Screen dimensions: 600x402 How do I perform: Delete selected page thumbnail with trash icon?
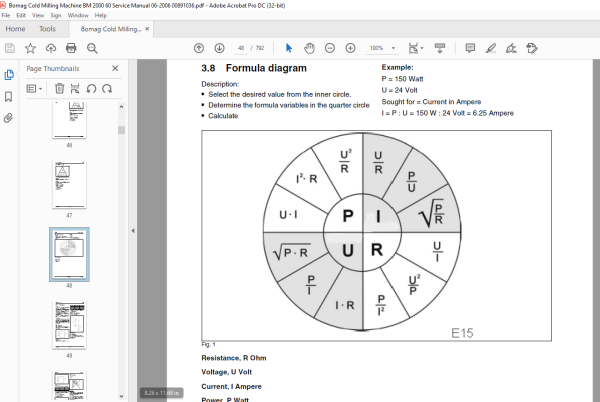(59, 89)
